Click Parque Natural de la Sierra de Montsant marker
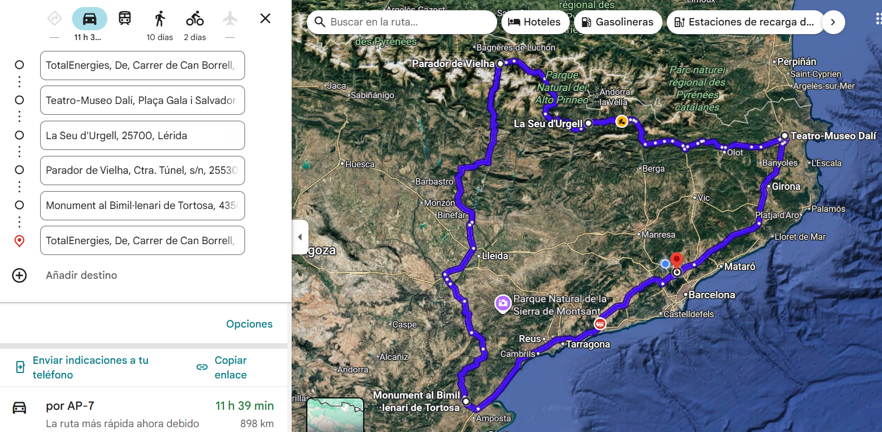The width and height of the screenshot is (882, 432). click(x=502, y=304)
